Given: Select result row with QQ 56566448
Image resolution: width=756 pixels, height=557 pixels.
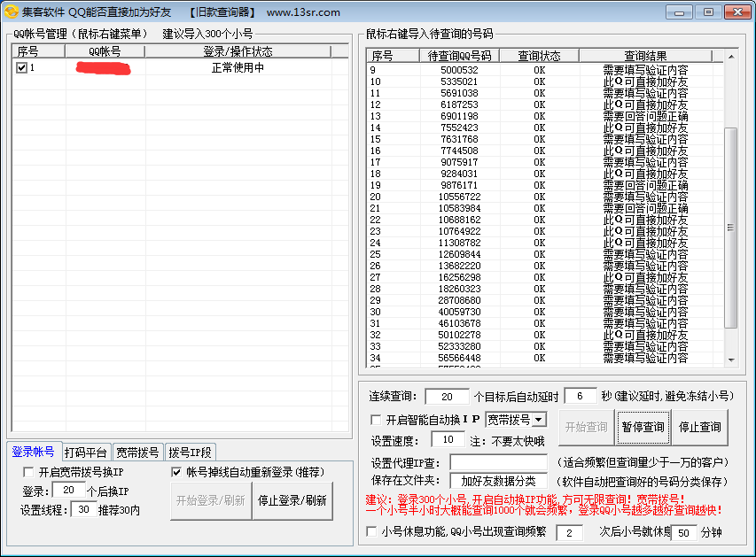Looking at the screenshot, I should 545,358.
